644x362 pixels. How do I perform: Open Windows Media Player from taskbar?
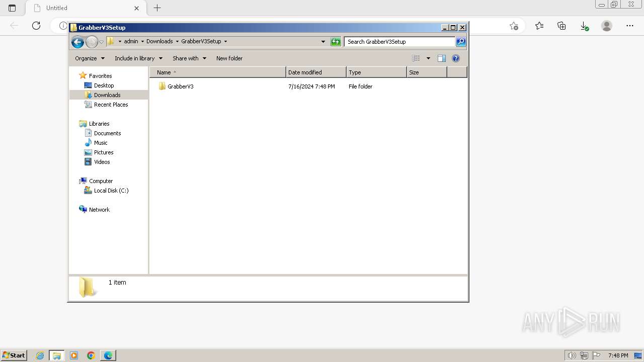(74, 355)
